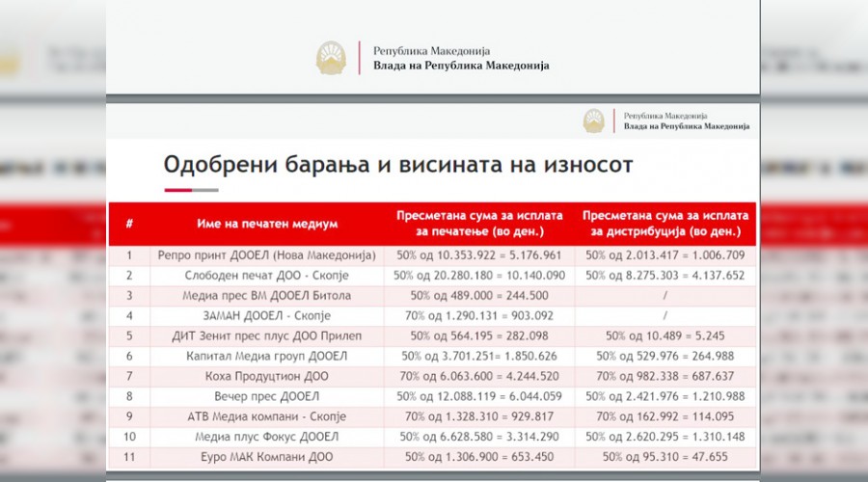Click the 'Медиа прес ВМ ДООЕЛ Битола' cell
Screen dimensions: 868x482
tap(267, 296)
